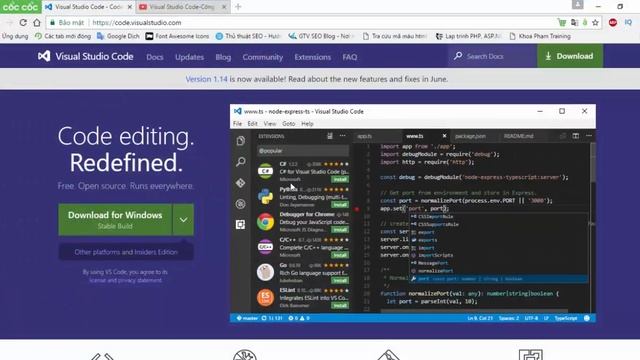Open Debug icon in VS Code activity bar
The height and width of the screenshot is (360, 640).
(x=240, y=204)
